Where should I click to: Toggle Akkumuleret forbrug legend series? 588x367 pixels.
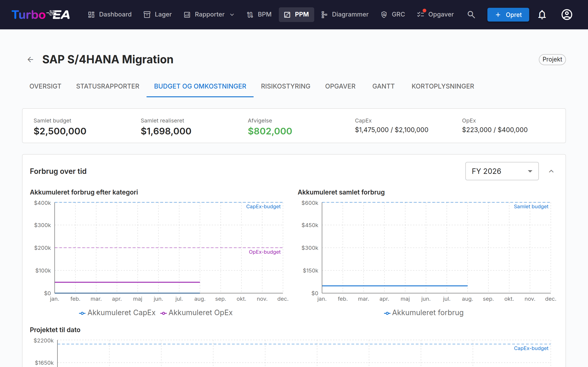pyautogui.click(x=424, y=313)
